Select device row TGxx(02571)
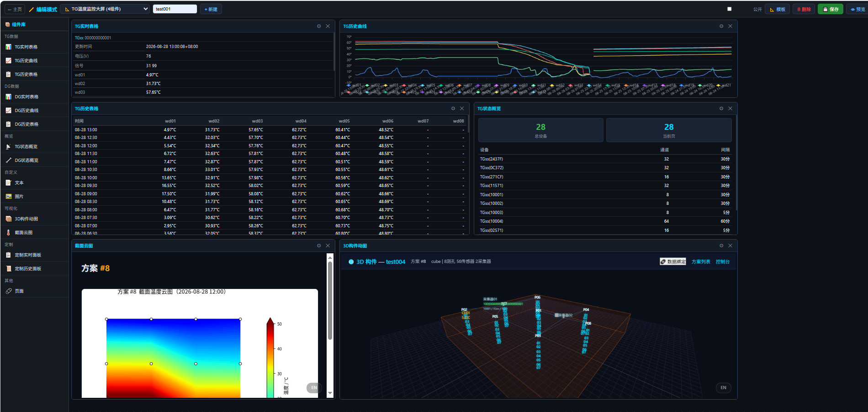 605,230
